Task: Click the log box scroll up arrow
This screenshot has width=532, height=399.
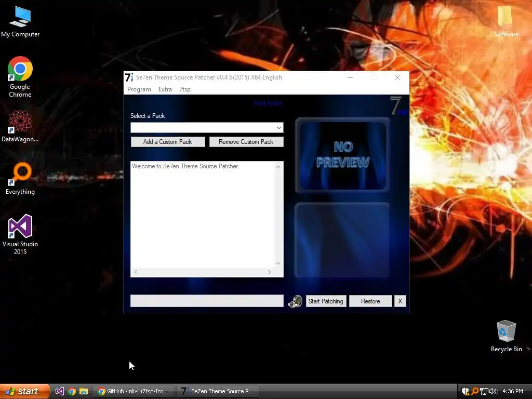Action: tap(278, 167)
